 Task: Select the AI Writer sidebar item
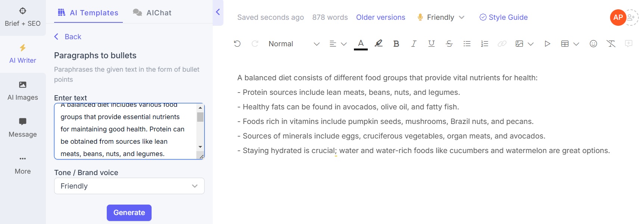(x=23, y=54)
